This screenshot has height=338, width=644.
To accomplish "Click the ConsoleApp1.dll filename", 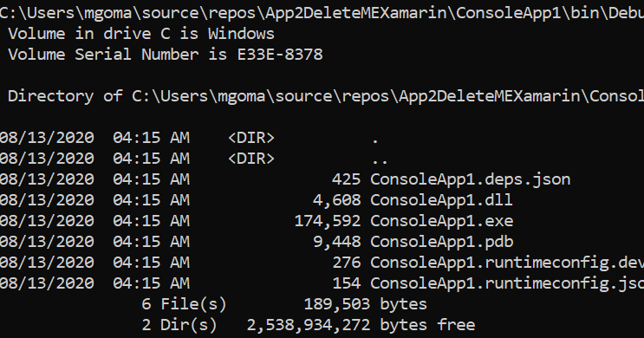I will [441, 200].
